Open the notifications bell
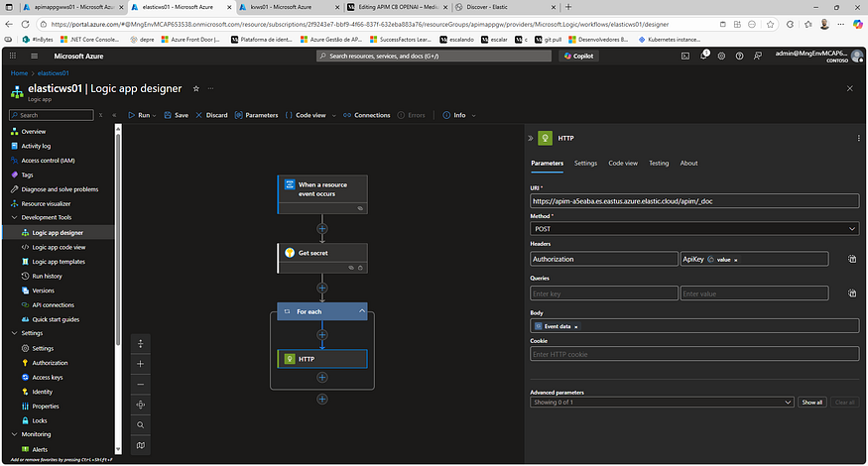Screen dimensions: 868x466 point(703,56)
